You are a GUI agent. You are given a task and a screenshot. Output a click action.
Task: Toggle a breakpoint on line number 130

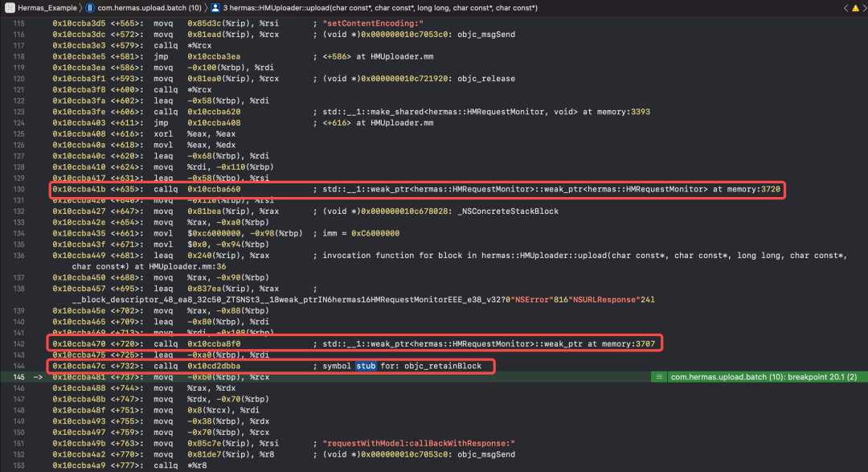click(16, 190)
